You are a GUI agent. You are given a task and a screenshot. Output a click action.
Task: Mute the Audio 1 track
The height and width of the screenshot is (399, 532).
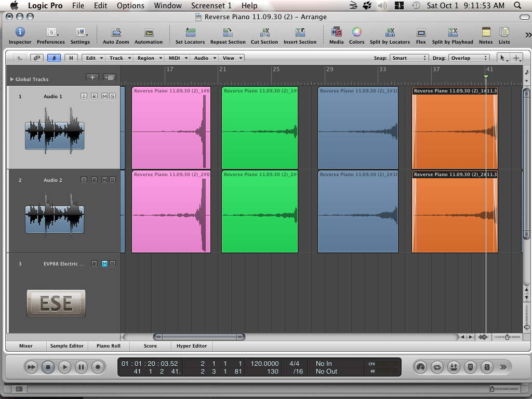(x=104, y=97)
